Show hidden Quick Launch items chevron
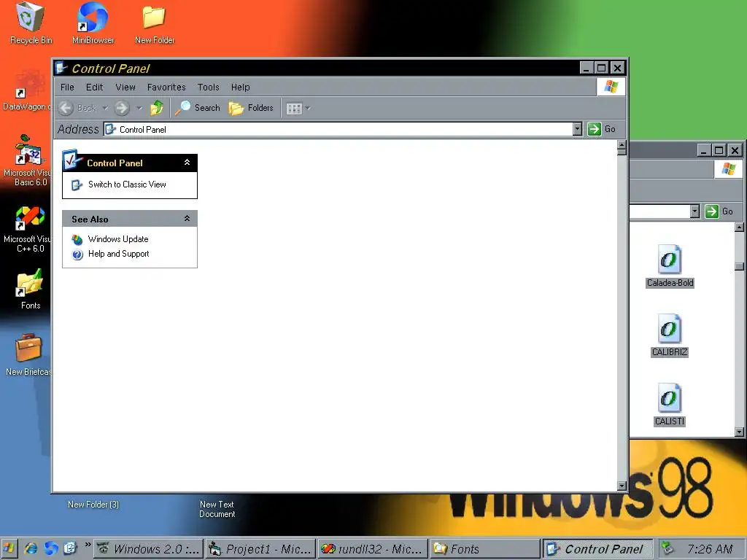The height and width of the screenshot is (560, 747). (x=88, y=544)
